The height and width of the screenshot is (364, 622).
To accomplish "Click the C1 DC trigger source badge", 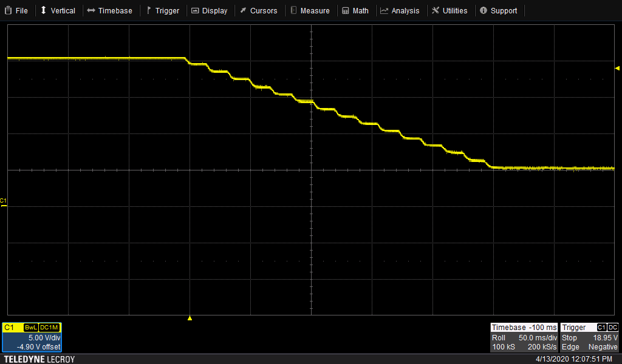I will tap(607, 328).
